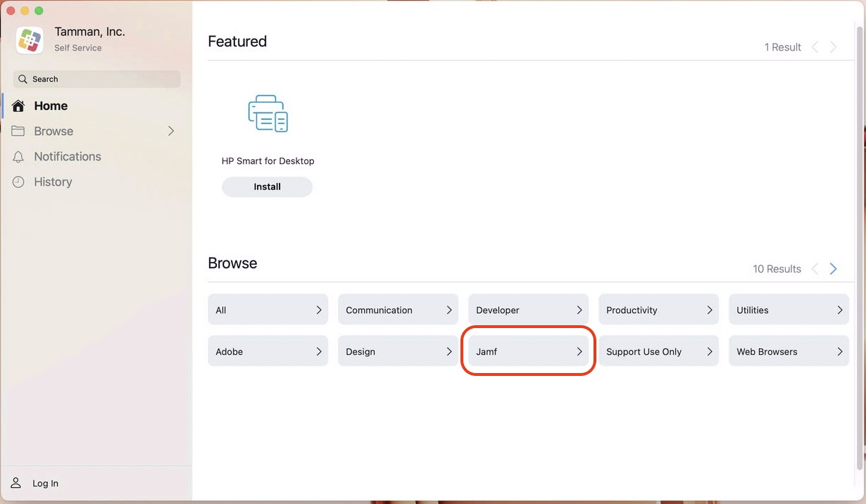Click the HP Smart for Desktop title
866x504 pixels.
[x=268, y=161]
